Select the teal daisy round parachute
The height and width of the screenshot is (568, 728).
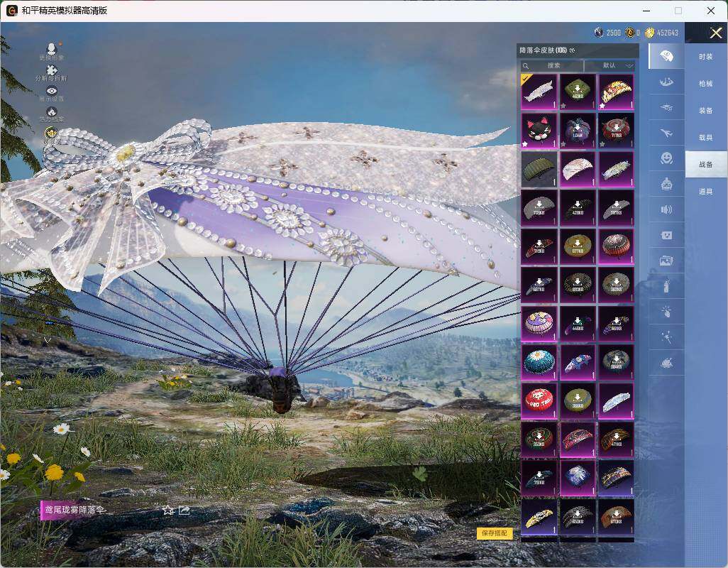(x=539, y=362)
